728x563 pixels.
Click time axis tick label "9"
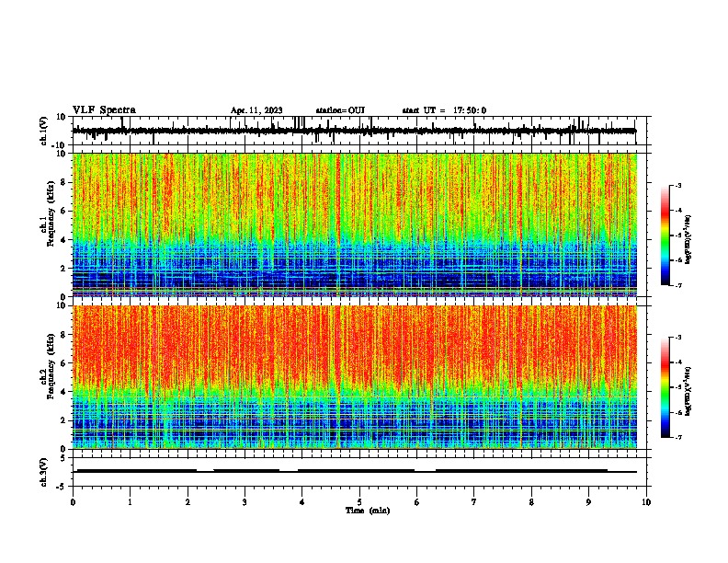(588, 502)
